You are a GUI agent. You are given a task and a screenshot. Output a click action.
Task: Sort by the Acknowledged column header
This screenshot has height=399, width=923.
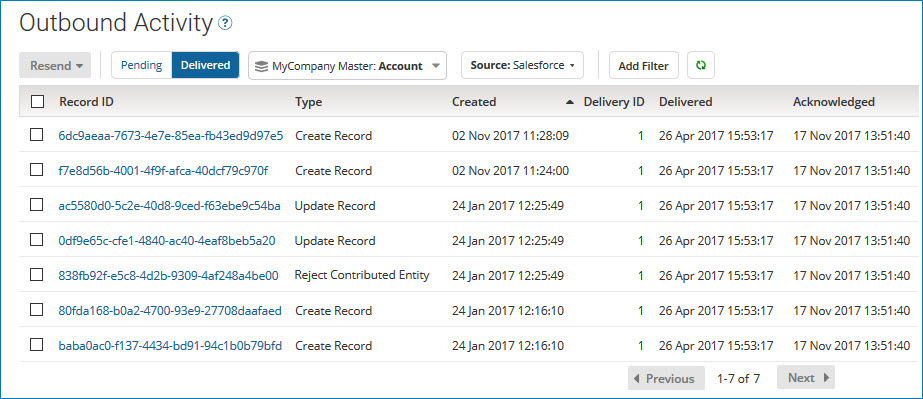[x=834, y=102]
